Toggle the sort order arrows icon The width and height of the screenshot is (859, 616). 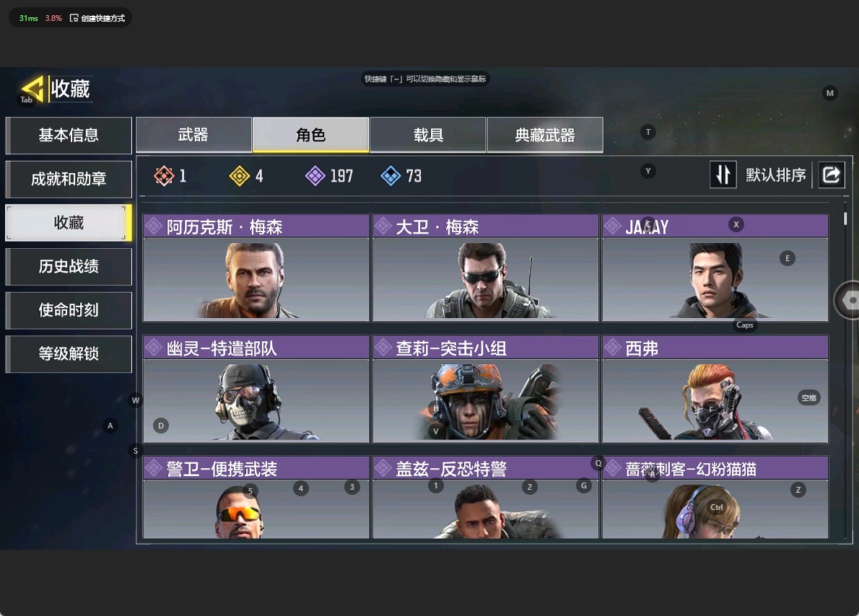[x=723, y=175]
